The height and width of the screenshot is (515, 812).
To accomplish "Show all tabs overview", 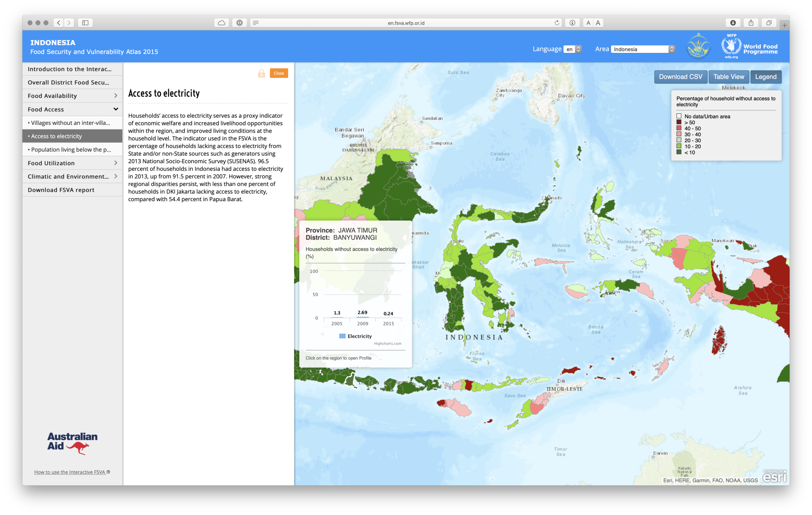I will pyautogui.click(x=769, y=23).
